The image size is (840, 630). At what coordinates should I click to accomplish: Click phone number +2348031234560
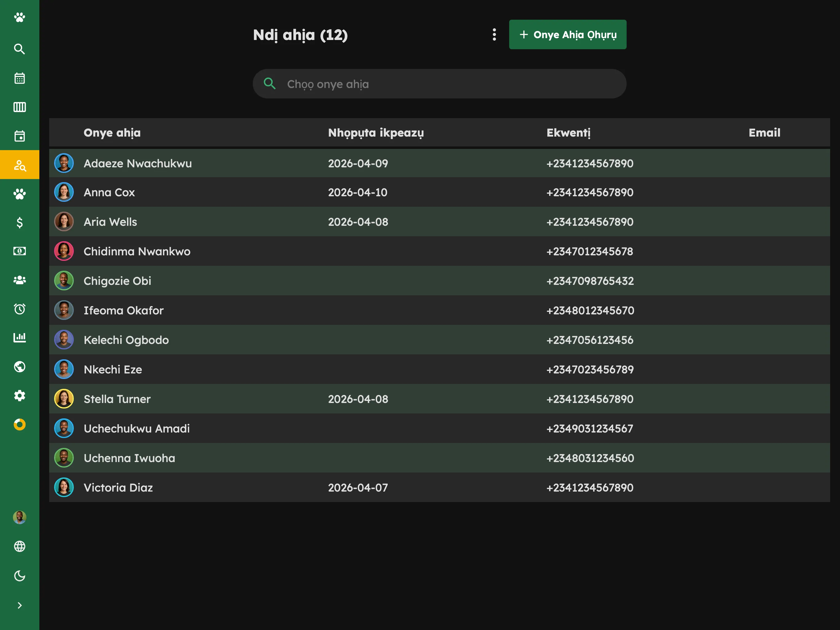(x=591, y=458)
